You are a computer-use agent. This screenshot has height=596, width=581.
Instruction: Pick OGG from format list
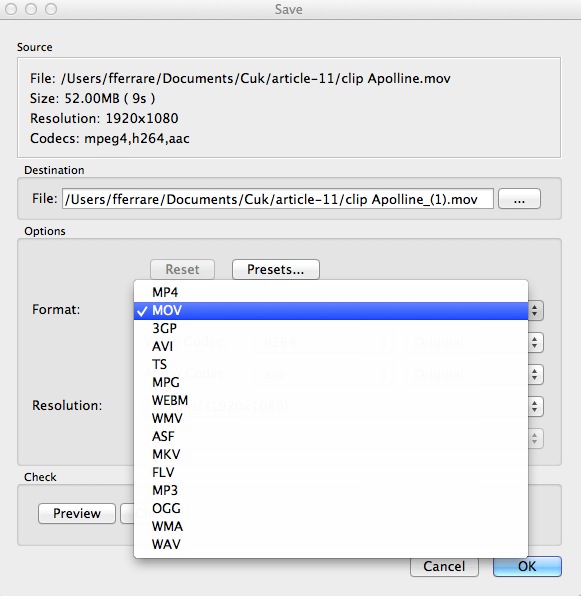(x=331, y=508)
